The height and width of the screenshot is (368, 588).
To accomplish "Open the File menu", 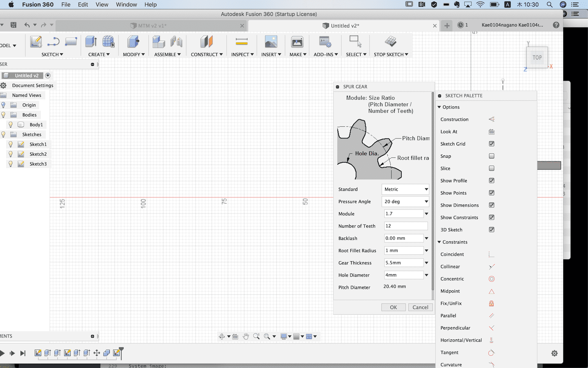I will [66, 4].
